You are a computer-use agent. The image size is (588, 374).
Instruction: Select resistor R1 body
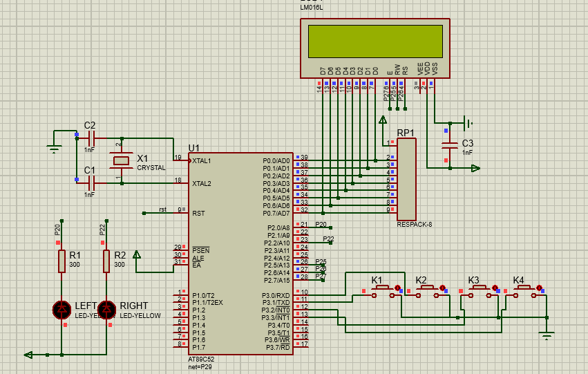[x=62, y=261]
